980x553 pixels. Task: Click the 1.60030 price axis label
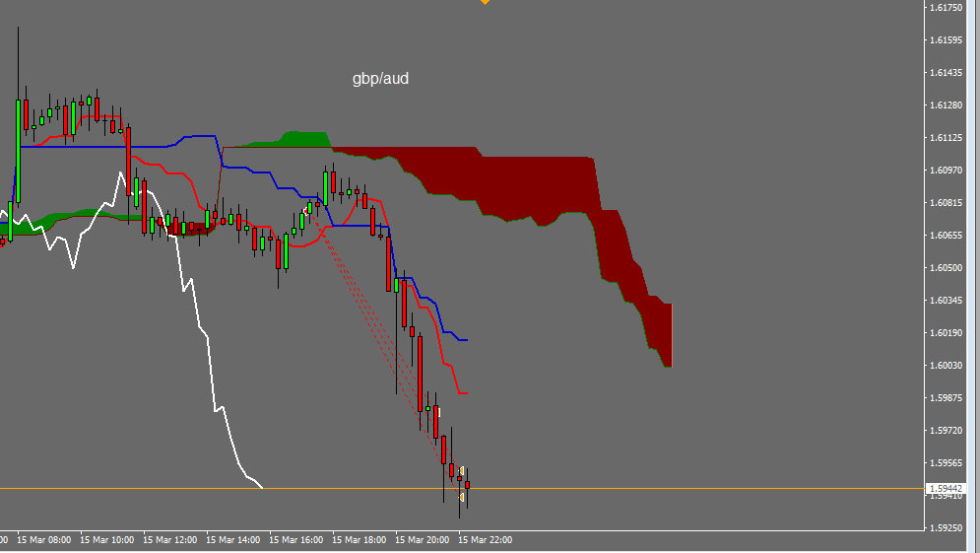tap(946, 366)
